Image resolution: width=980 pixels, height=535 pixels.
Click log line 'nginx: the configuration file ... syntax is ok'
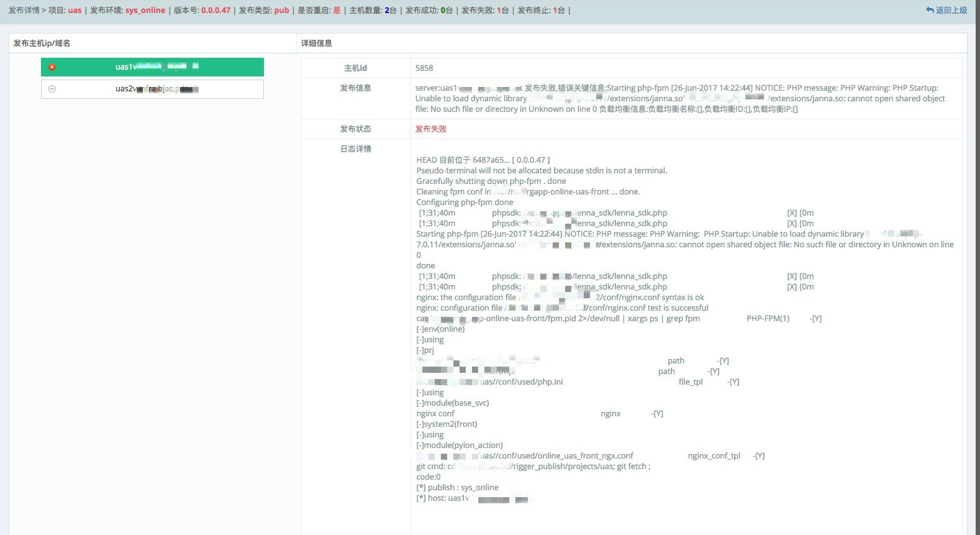pyautogui.click(x=560, y=297)
